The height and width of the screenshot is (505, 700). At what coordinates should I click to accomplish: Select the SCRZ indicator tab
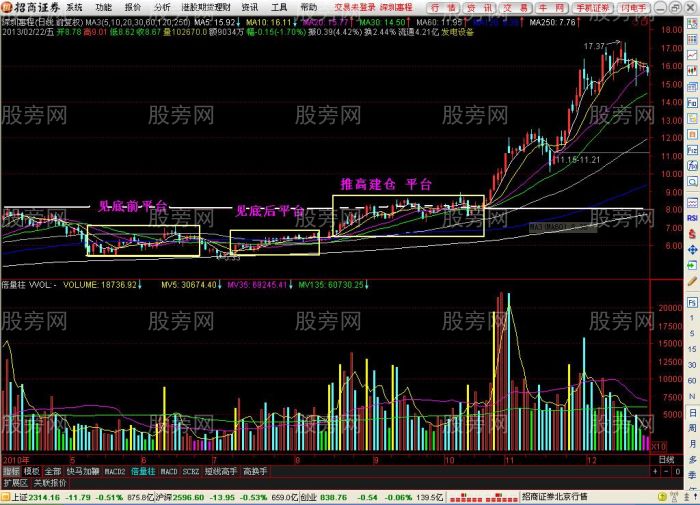191,472
